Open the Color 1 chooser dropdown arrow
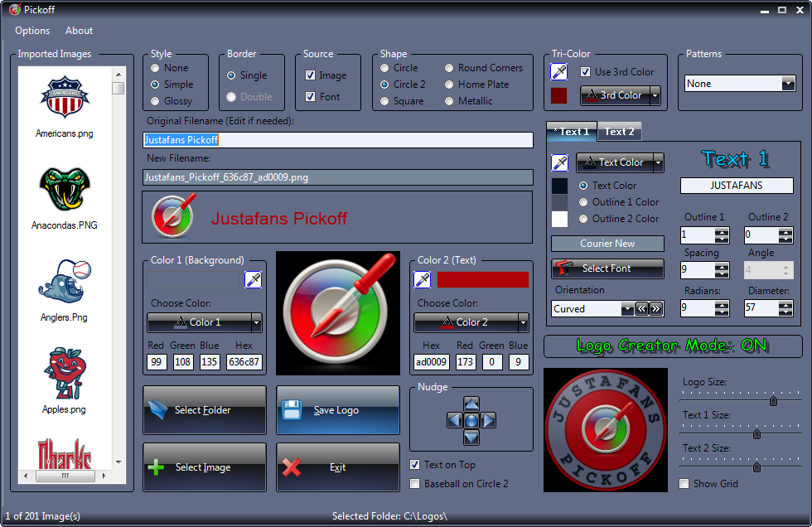This screenshot has height=527, width=812. click(256, 322)
